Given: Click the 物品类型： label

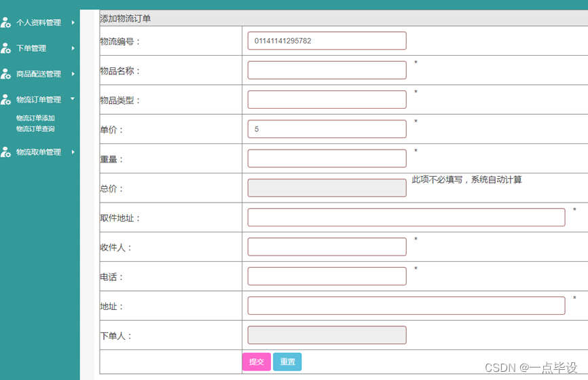Looking at the screenshot, I should point(120,100).
